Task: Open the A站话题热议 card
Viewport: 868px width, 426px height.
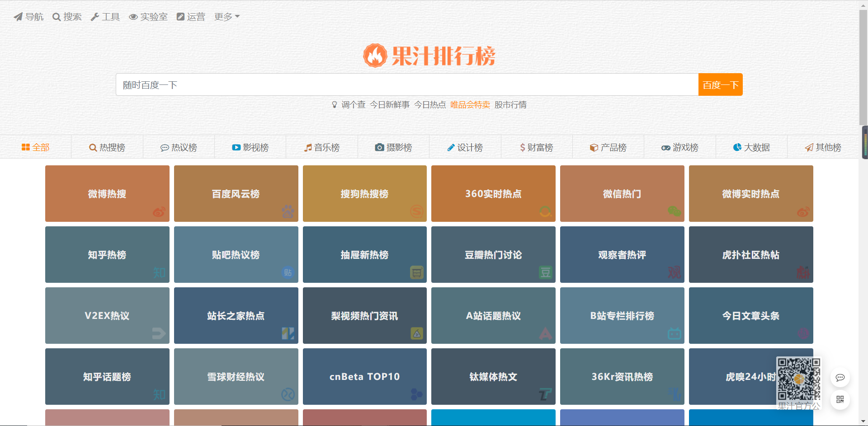Action: 493,315
